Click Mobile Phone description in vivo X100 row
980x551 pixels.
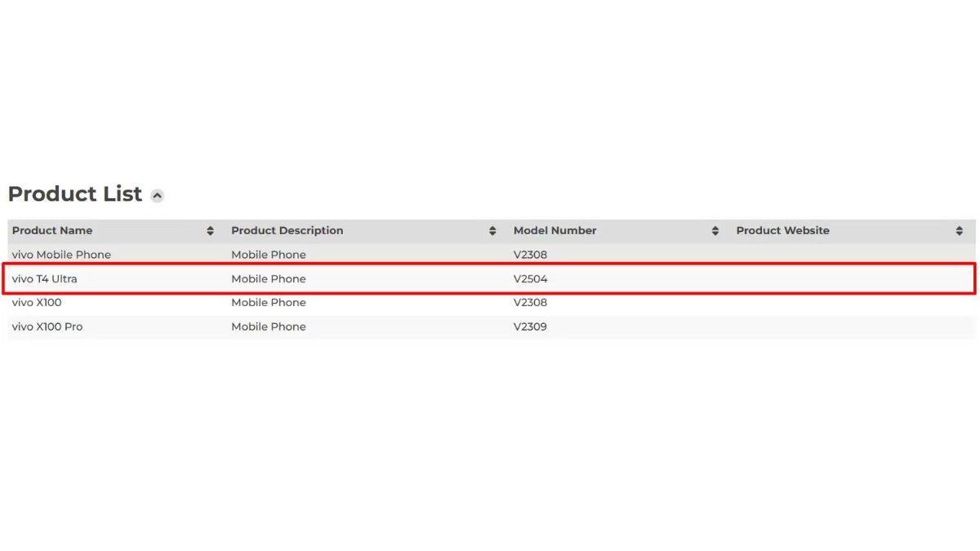click(269, 303)
